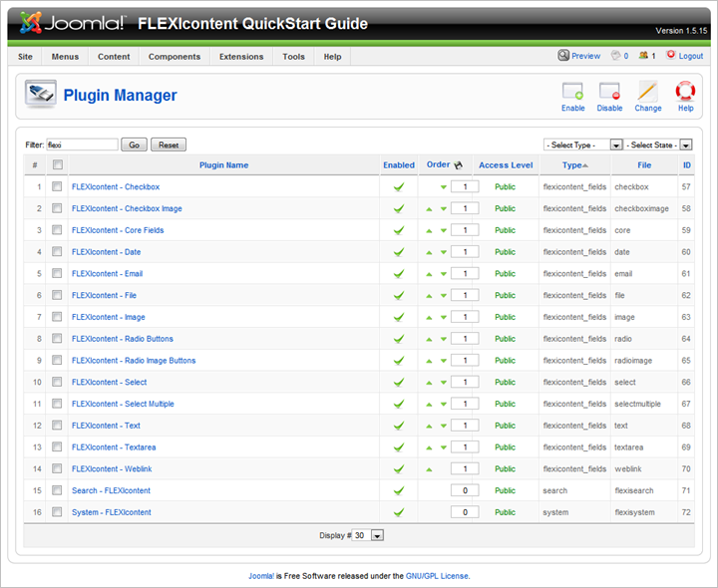718x588 pixels.
Task: Click the Preview magnifier icon
Action: click(563, 56)
